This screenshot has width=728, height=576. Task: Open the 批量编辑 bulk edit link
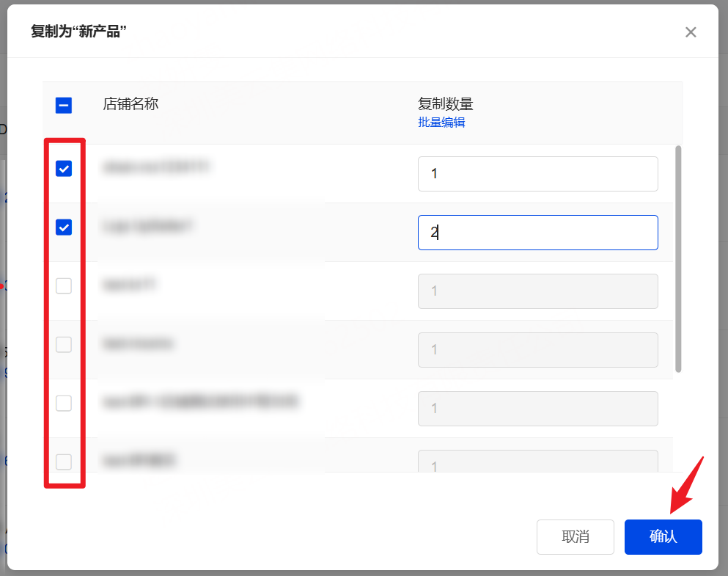[441, 123]
